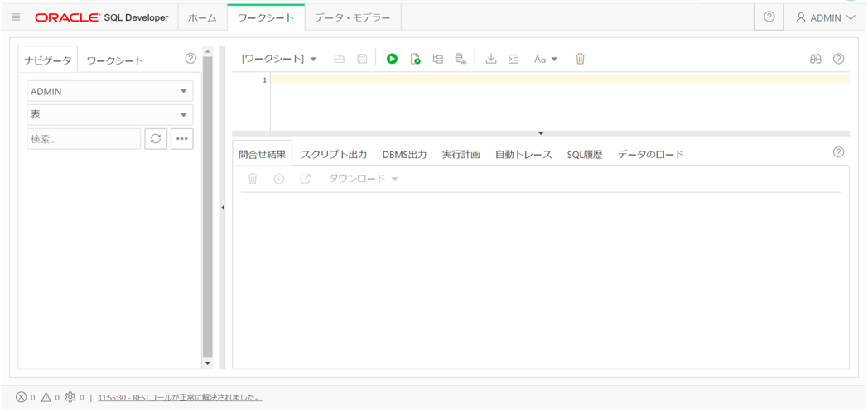Click the autotrace icon in worksheet toolbar
The width and height of the screenshot is (868, 412).
(461, 59)
